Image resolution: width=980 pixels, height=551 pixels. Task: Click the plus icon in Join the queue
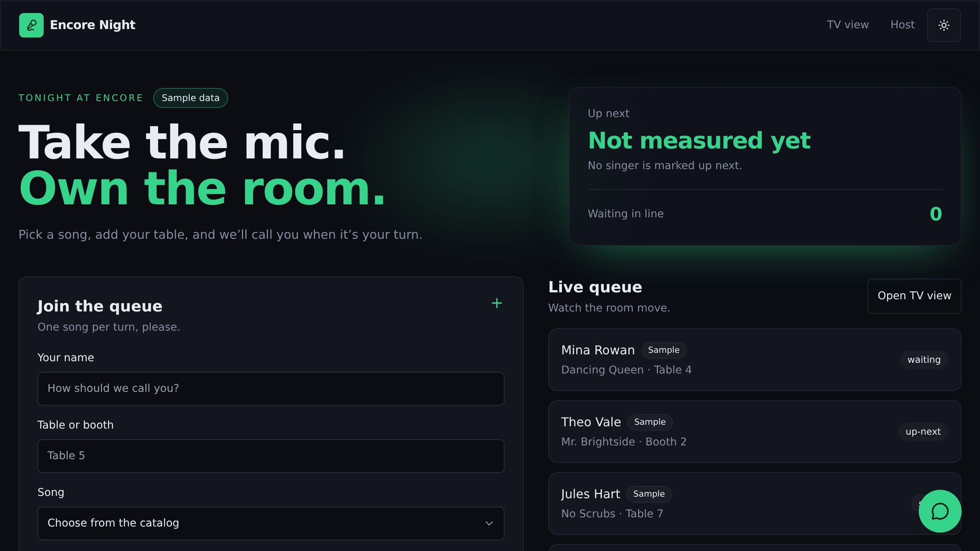point(497,303)
